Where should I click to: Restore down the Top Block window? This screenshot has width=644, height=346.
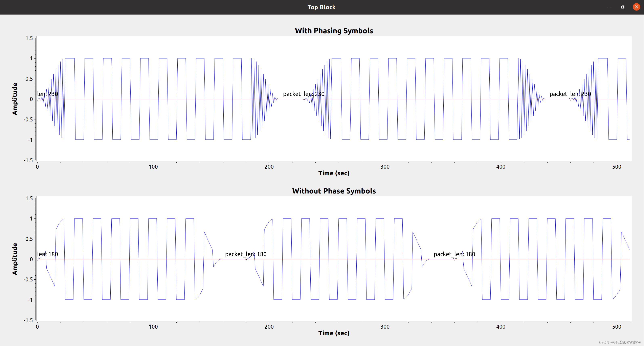click(622, 7)
